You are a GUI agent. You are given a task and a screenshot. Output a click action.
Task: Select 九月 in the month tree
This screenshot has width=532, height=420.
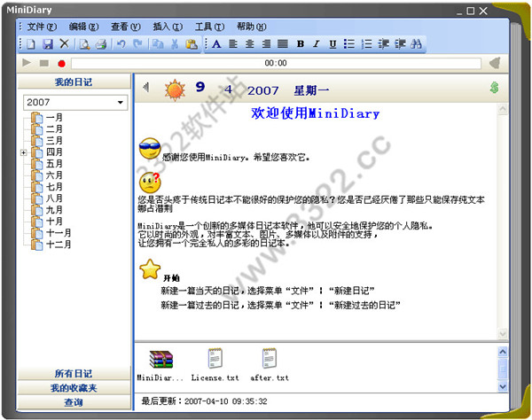pos(54,210)
